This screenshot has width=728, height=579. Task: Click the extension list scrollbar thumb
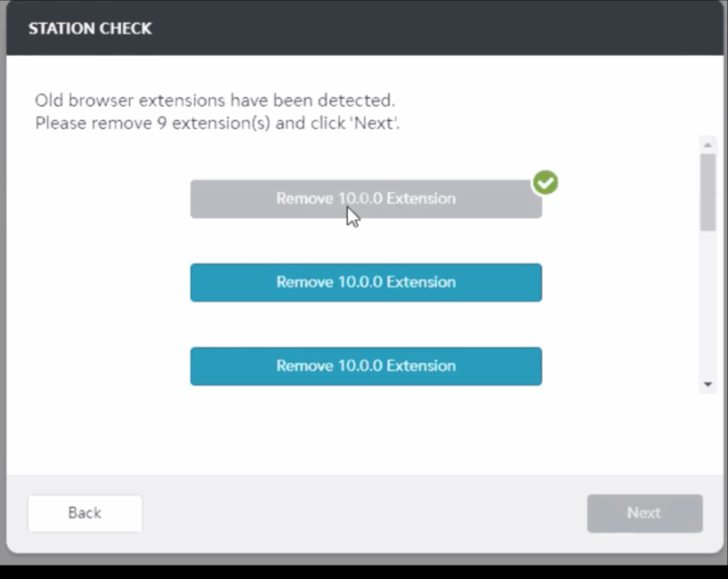pyautogui.click(x=708, y=192)
